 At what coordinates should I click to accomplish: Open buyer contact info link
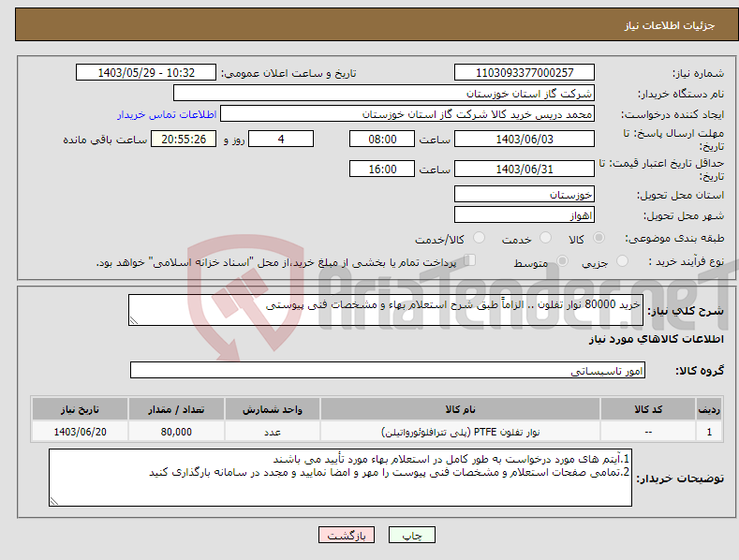tap(167, 114)
